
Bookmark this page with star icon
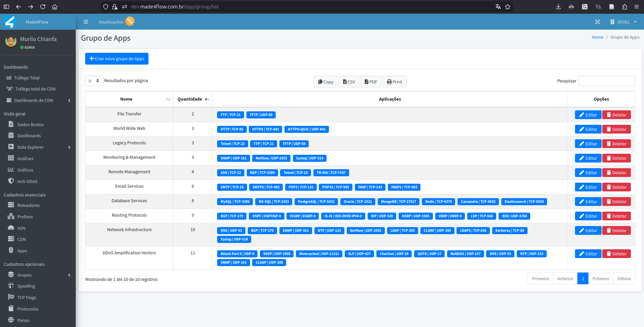click(508, 7)
